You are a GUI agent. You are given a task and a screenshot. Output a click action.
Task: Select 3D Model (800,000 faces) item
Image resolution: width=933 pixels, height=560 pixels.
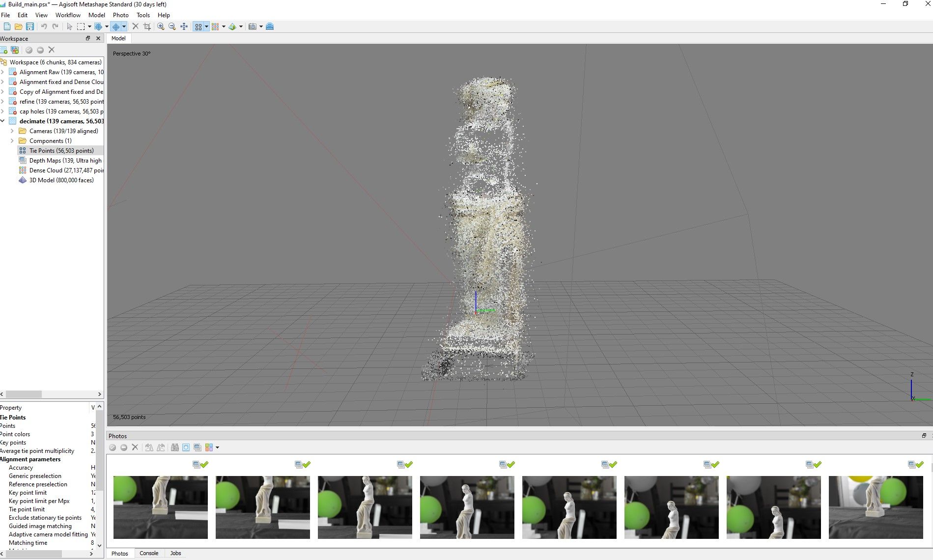[61, 180]
